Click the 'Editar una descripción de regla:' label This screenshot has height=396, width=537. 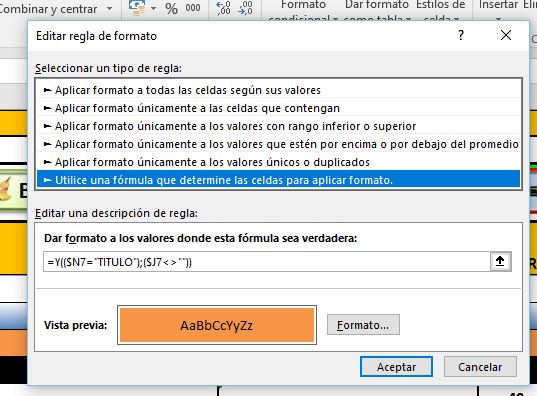[116, 213]
